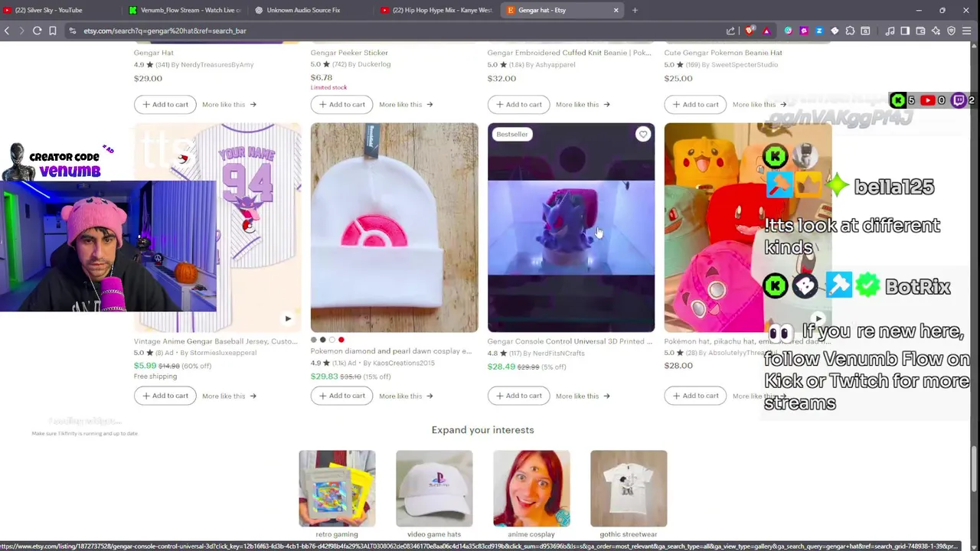Screen dimensions: 980x551
Task: Close the Gengar hat - Etsy tab
Action: pos(616,10)
